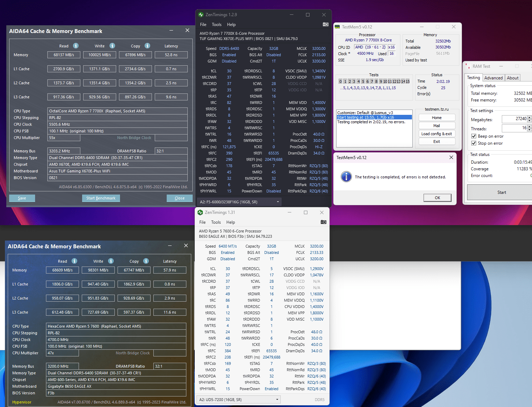Click 'Testing completed in 2:02.19, no errors' line
Viewport: 532px width, 407px height.
pyautogui.click(x=371, y=122)
